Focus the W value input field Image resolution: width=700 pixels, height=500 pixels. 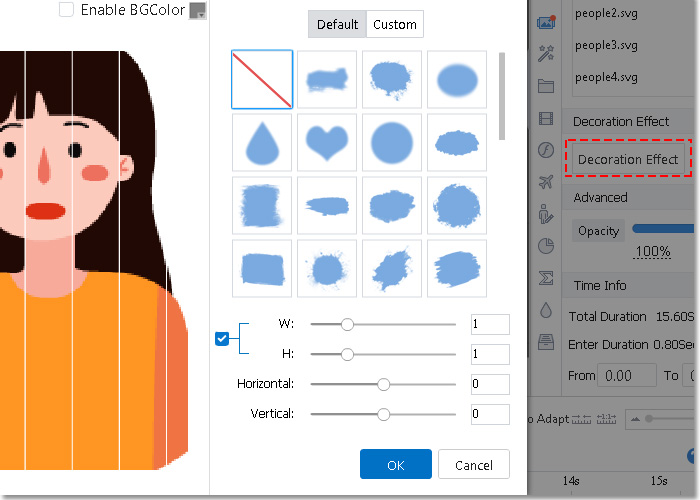490,324
